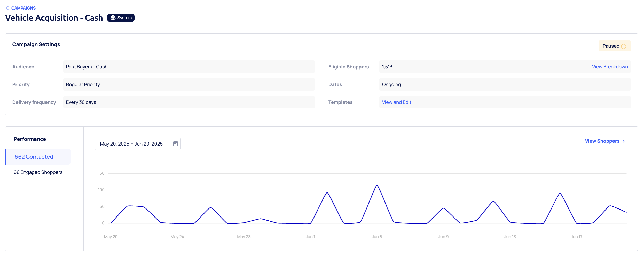Switch to 66 Engaged Shoppers tab
Image resolution: width=644 pixels, height=257 pixels.
tap(38, 172)
